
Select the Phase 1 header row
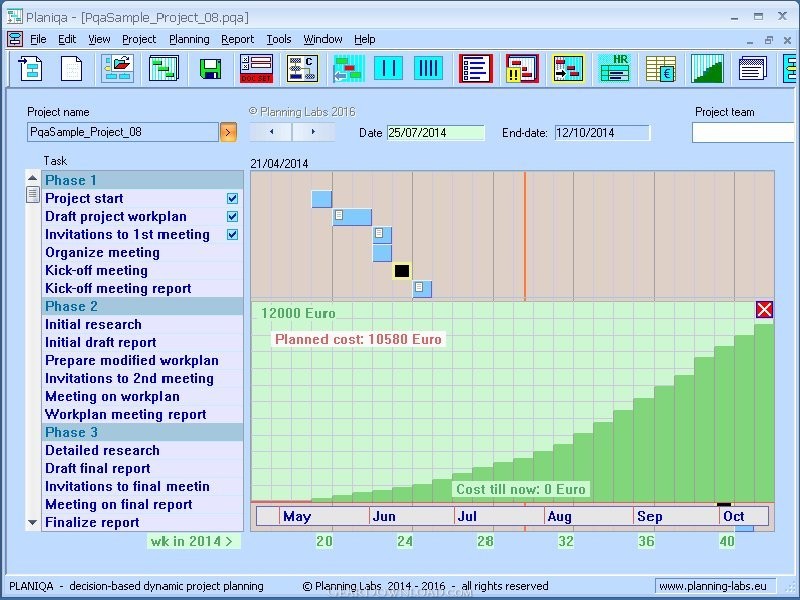142,180
